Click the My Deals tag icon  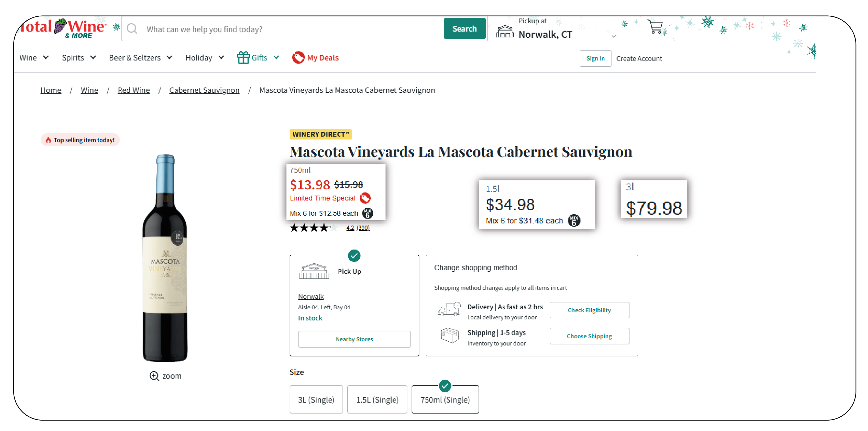[298, 58]
